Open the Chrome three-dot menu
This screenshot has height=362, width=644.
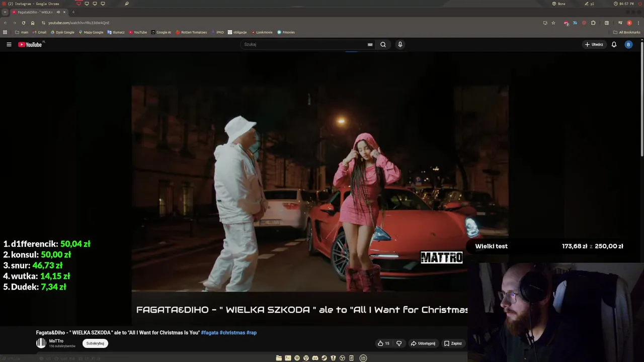(x=638, y=23)
